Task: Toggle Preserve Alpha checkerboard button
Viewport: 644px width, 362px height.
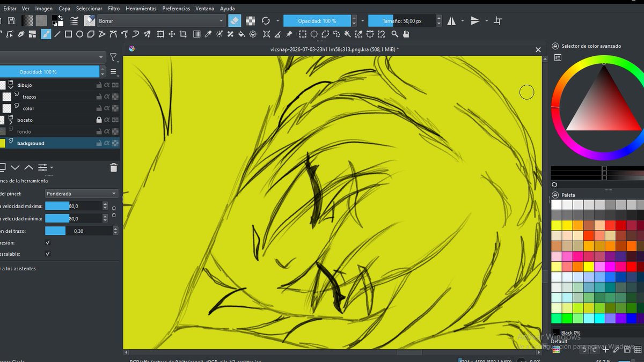Action: pos(251,21)
